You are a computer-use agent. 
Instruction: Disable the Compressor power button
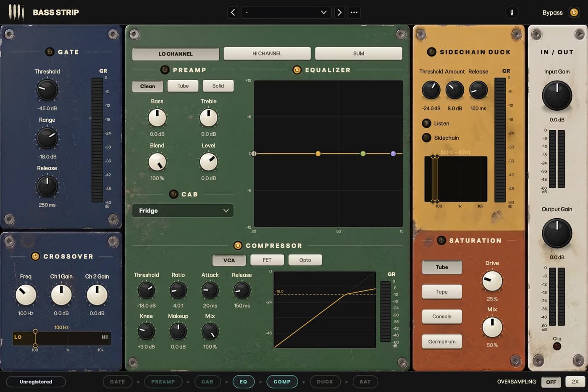(x=238, y=246)
